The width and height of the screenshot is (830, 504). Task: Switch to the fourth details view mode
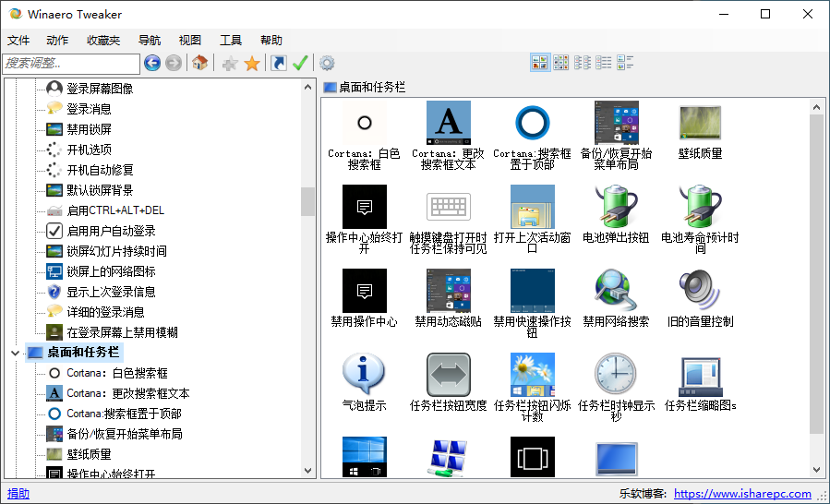(604, 63)
